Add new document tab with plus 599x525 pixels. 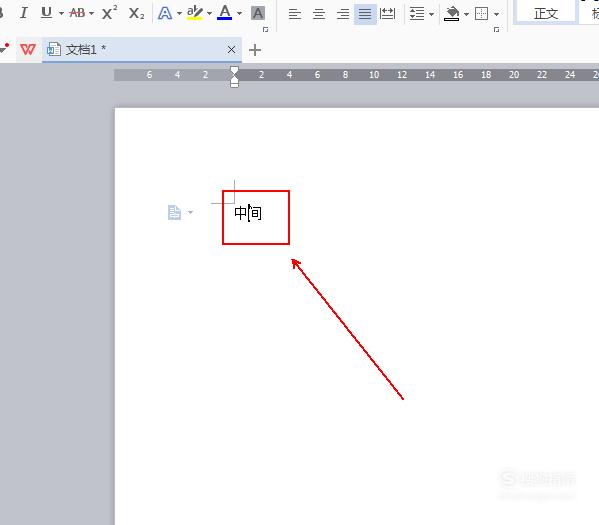click(x=255, y=50)
